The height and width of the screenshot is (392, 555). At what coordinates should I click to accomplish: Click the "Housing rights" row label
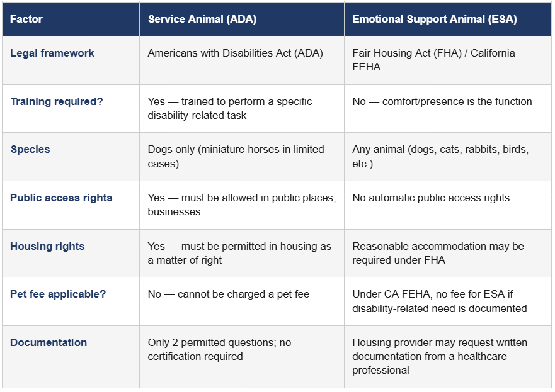(47, 247)
